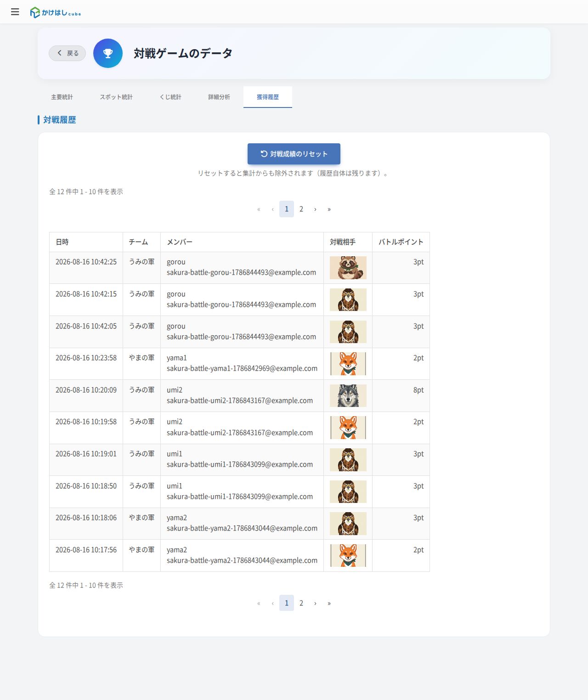Screen dimensions: 588x700
Task: Open the hamburger menu
Action: 15,12
